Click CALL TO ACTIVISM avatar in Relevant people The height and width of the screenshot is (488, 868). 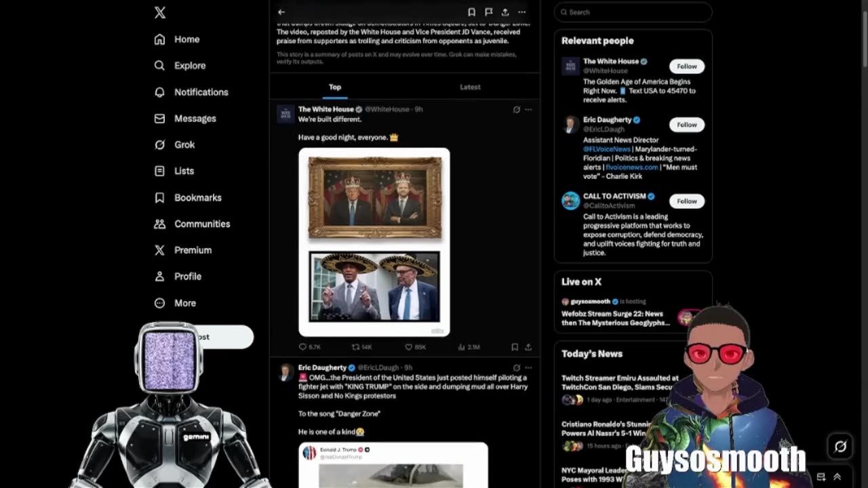[571, 201]
